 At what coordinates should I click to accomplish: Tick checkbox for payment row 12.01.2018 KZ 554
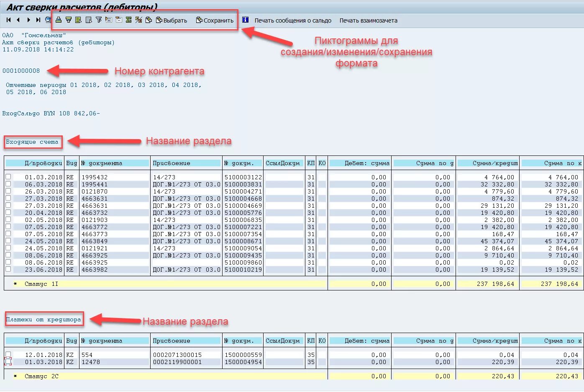click(8, 354)
